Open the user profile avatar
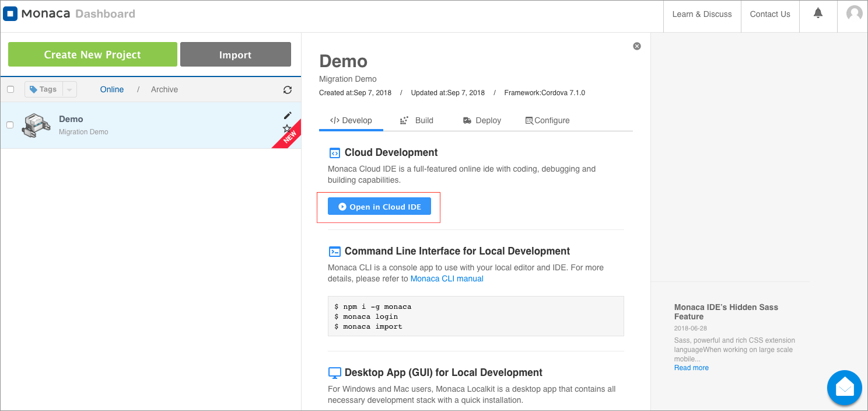This screenshot has width=868, height=411. click(x=854, y=13)
